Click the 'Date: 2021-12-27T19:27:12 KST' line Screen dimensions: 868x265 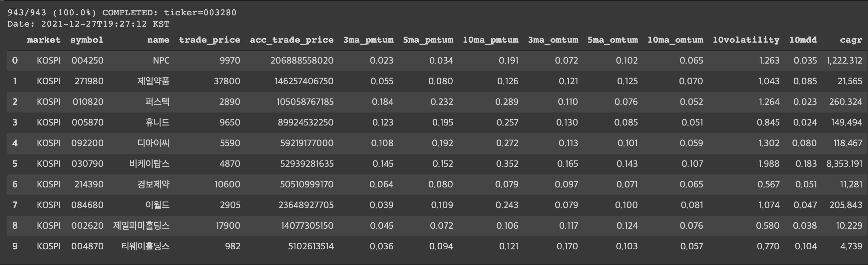pyautogui.click(x=88, y=24)
